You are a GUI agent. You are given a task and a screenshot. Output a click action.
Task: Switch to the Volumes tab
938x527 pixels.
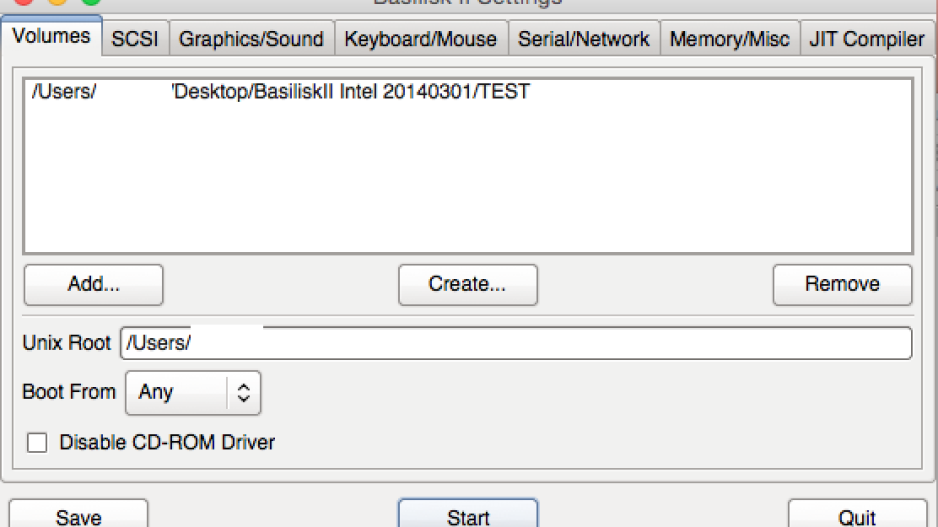(51, 36)
